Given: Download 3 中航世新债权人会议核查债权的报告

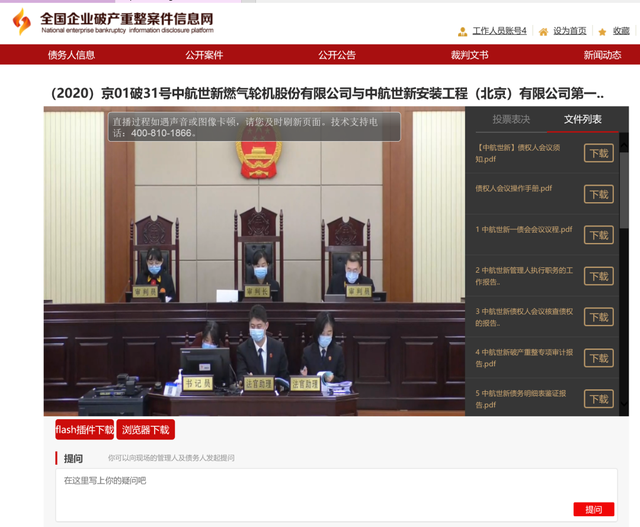Looking at the screenshot, I should tap(599, 317).
